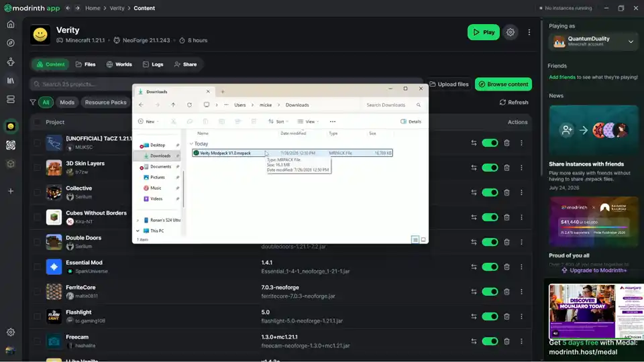Go back in File Explorer window
Screen dimensions: 644x362
[x=141, y=105]
